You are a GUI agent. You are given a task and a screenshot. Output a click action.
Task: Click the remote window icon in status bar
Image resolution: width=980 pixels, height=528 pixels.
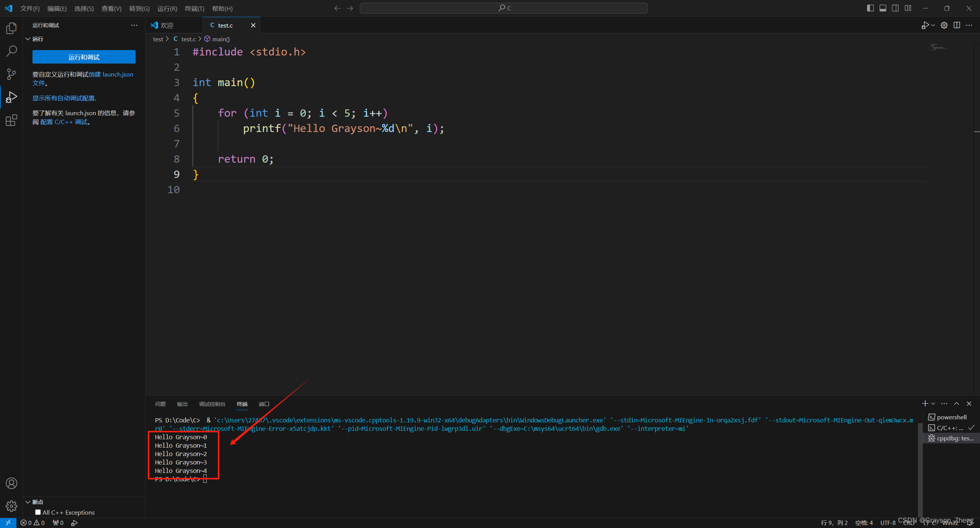click(8, 523)
